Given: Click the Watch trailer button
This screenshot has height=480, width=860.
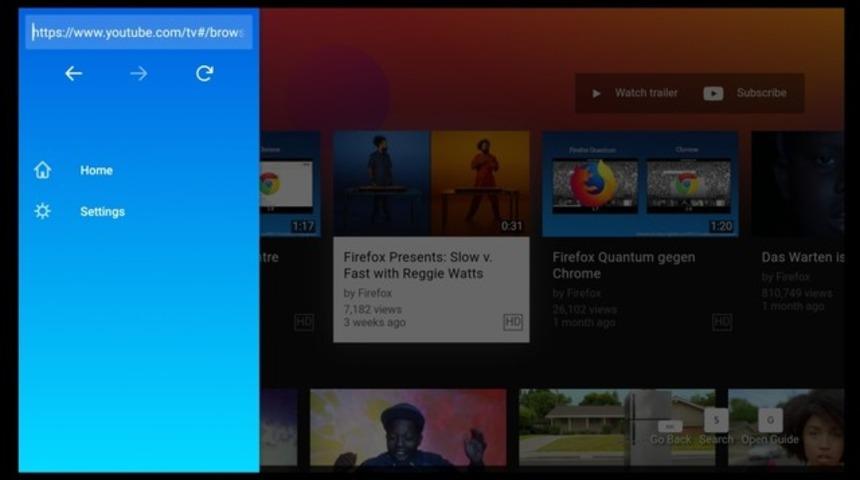Looking at the screenshot, I should (x=635, y=93).
